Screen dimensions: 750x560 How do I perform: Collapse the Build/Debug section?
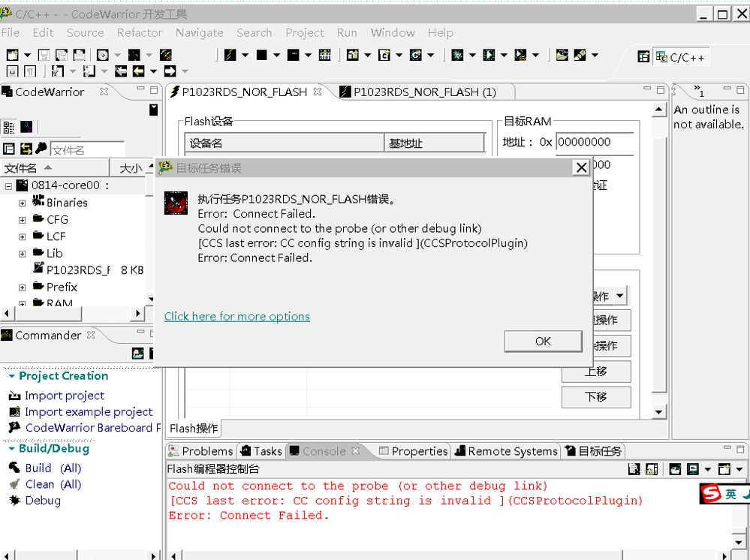click(11, 449)
